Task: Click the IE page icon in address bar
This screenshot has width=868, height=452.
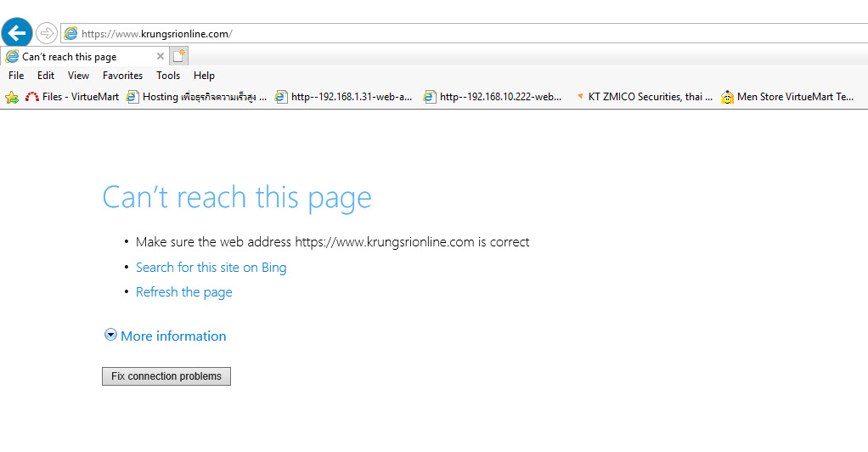Action: coord(70,33)
